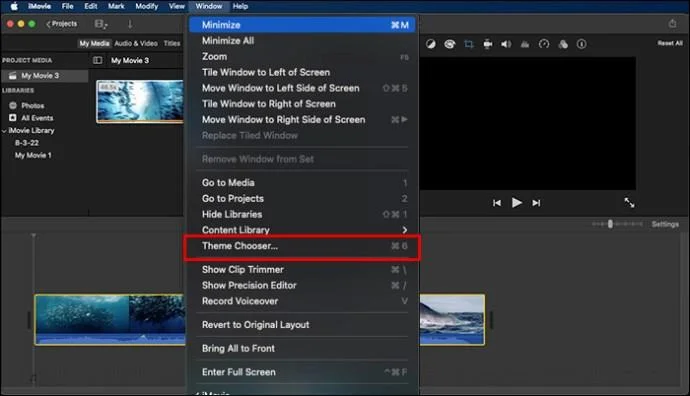Open the volume speaker adjustment tool
This screenshot has height=396, width=690.
(x=506, y=44)
